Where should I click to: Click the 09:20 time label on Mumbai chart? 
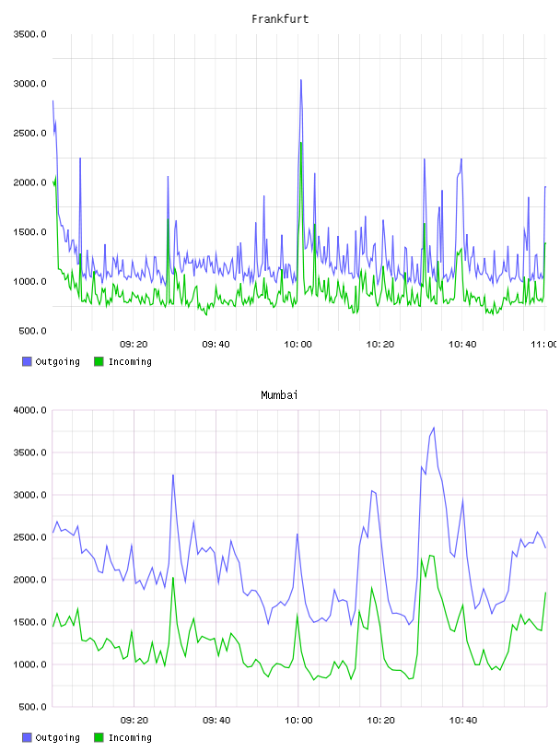pyautogui.click(x=134, y=721)
